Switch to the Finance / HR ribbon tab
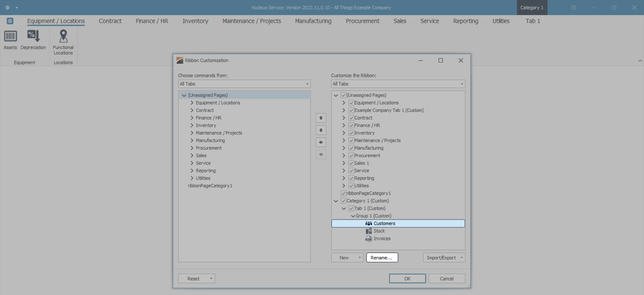The height and width of the screenshot is (295, 644). click(x=152, y=21)
